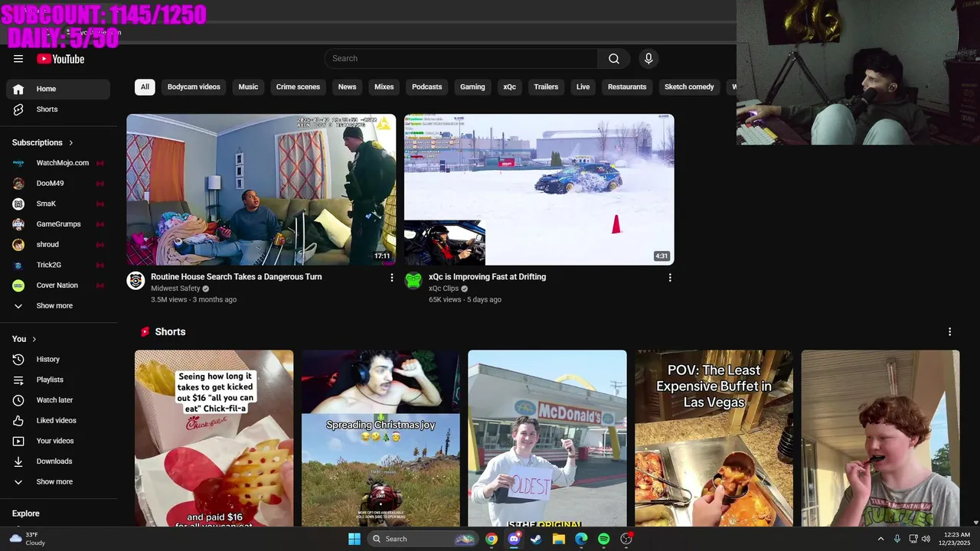Open WatchMojo.com subscription channel
980x551 pixels.
[58, 163]
